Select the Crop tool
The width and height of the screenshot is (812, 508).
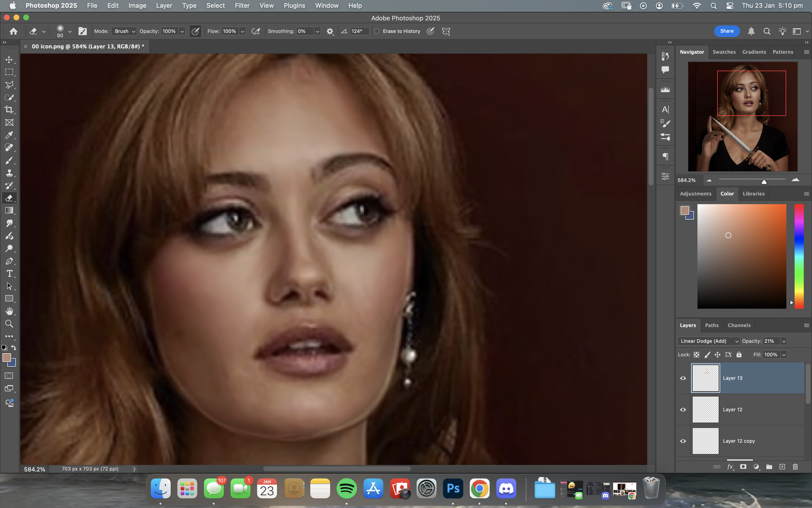tap(9, 110)
